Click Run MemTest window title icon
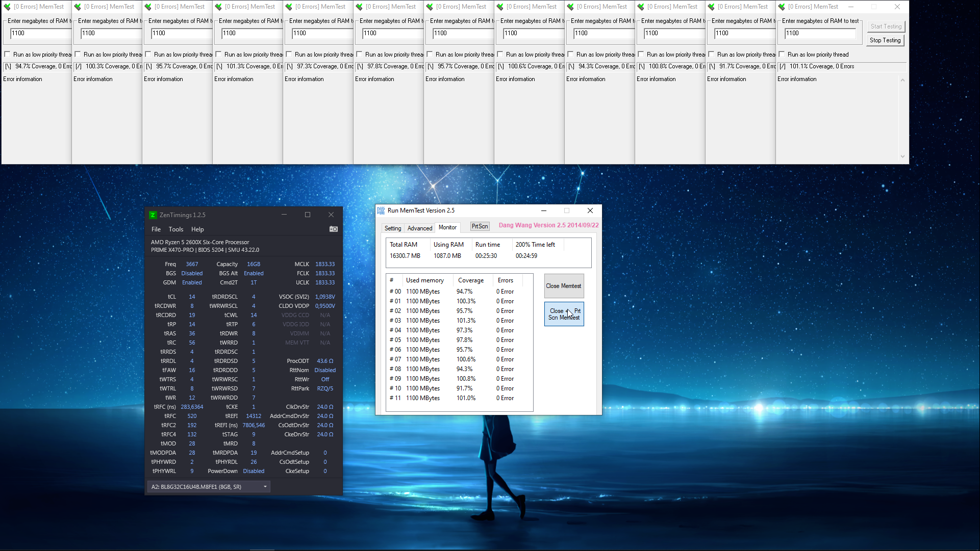The image size is (980, 551). (381, 211)
